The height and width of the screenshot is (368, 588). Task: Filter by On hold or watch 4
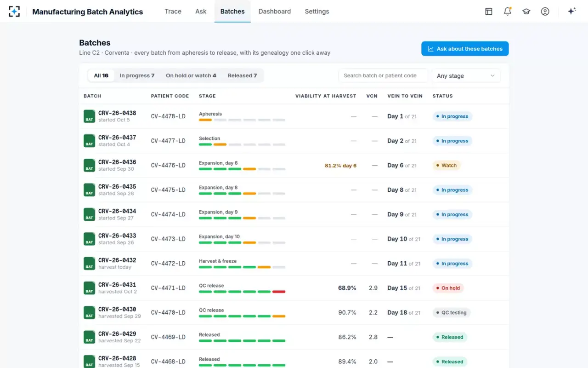(x=191, y=75)
